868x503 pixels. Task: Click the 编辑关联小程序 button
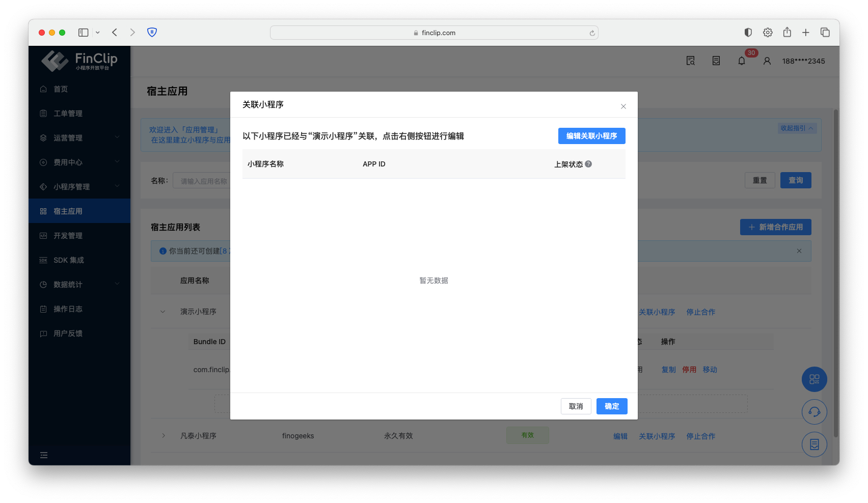(591, 136)
